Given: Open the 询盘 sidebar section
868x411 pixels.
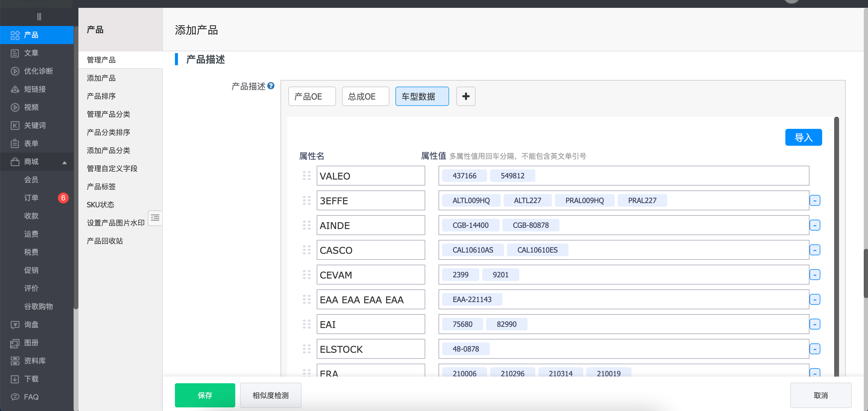Looking at the screenshot, I should coord(31,325).
